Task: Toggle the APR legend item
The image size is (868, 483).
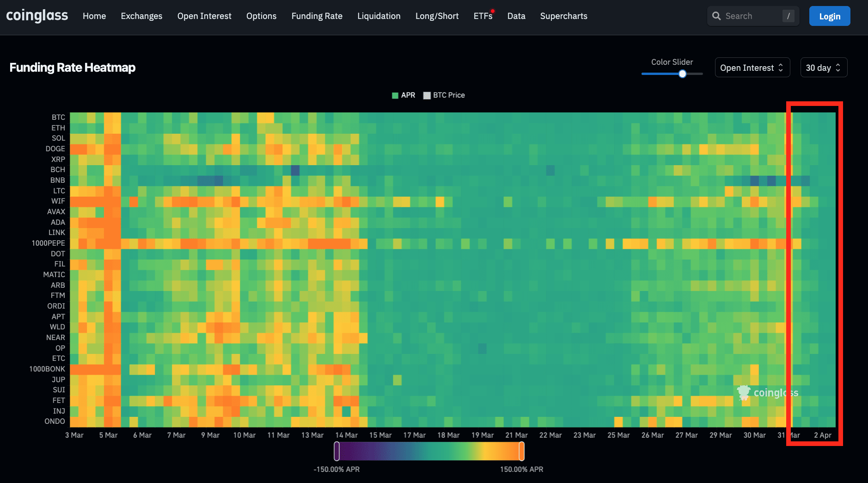Action: [403, 95]
